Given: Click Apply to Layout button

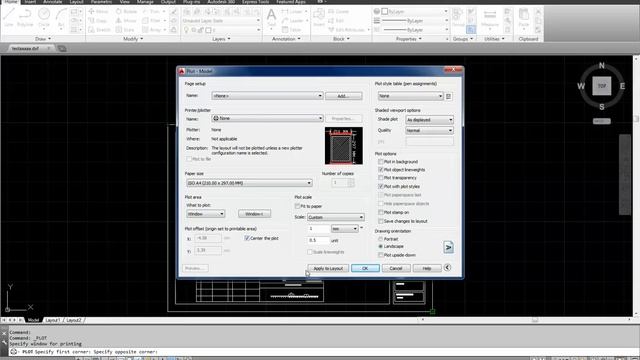Looking at the screenshot, I should point(328,269).
